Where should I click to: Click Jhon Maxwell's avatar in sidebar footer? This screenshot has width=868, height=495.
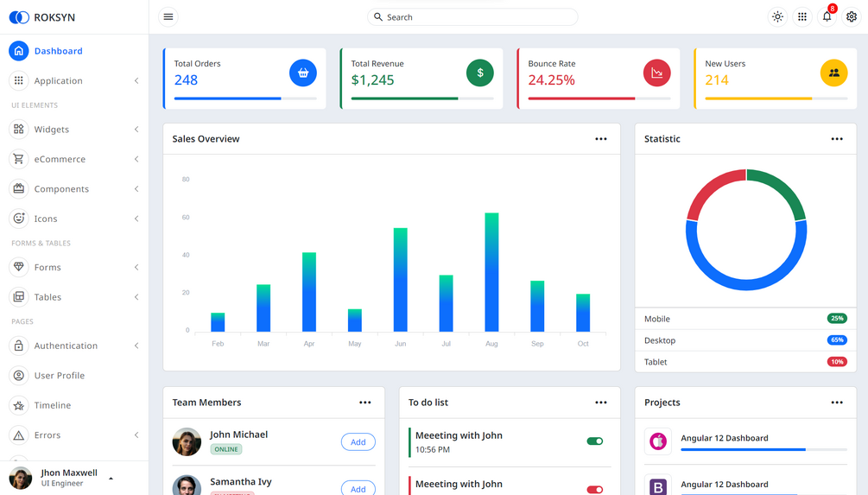point(21,479)
